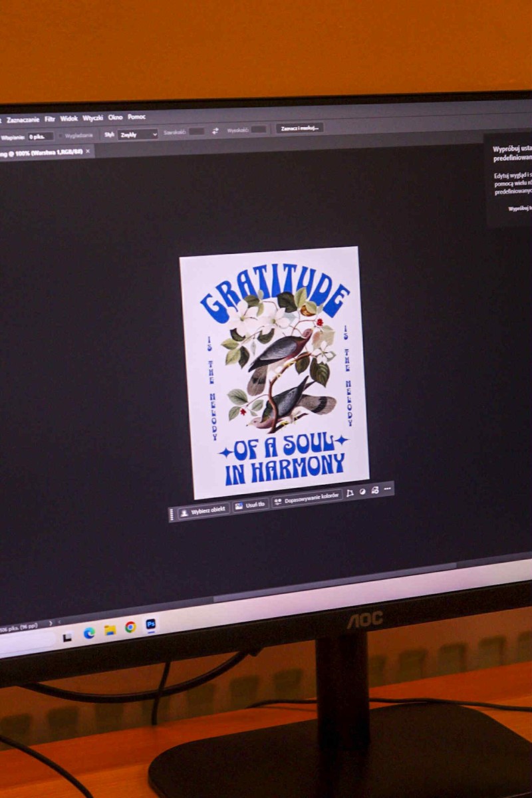Open the three-dots more options menu
532x798 pixels.
(x=388, y=489)
